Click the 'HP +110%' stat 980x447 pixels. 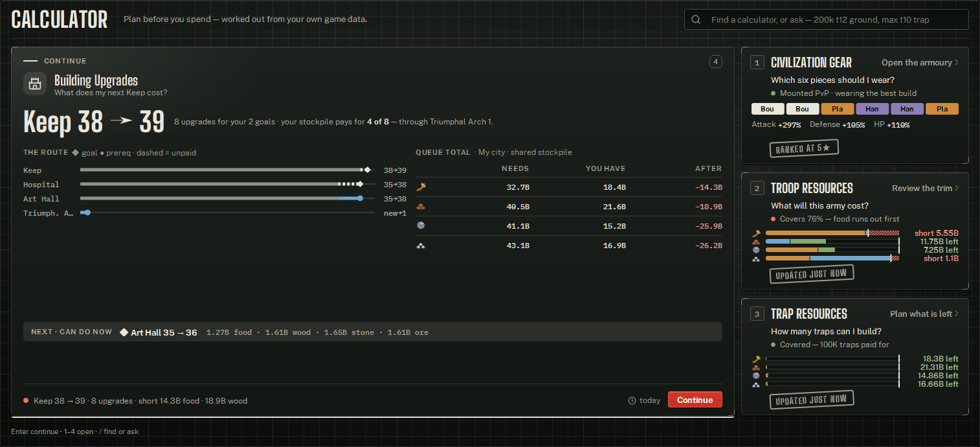click(891, 124)
